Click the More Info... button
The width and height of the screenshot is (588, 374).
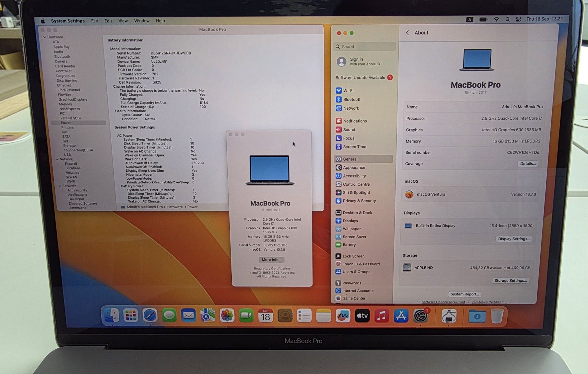pyautogui.click(x=272, y=260)
